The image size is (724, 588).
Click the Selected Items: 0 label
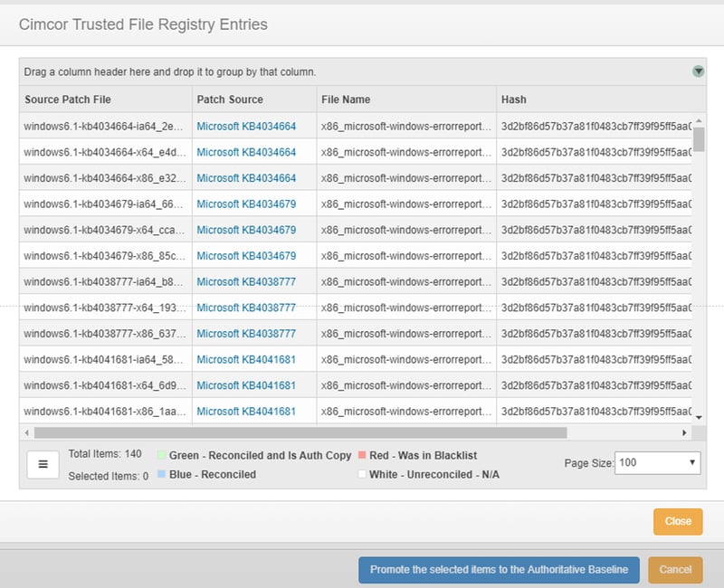coord(108,476)
